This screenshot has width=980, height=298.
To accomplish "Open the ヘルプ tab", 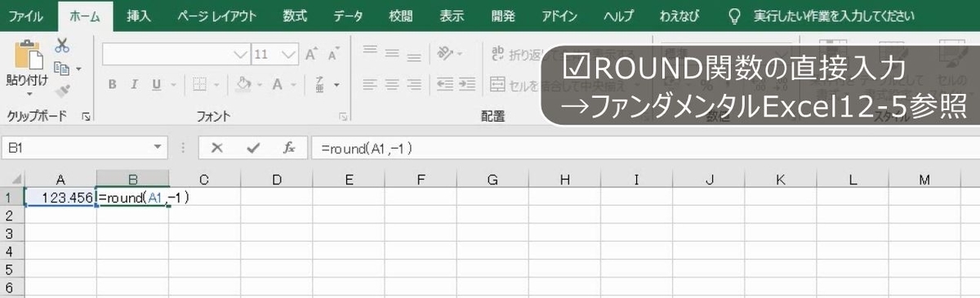I will click(x=618, y=16).
